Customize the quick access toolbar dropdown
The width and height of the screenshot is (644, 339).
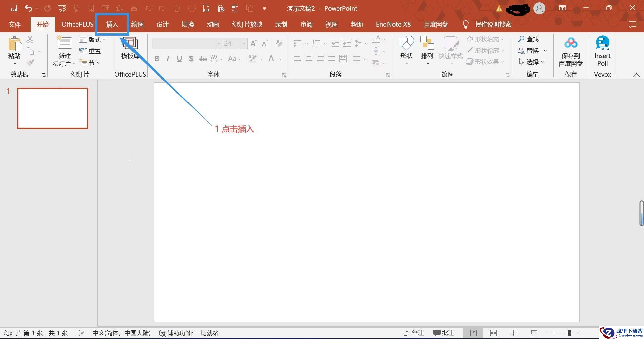click(264, 9)
